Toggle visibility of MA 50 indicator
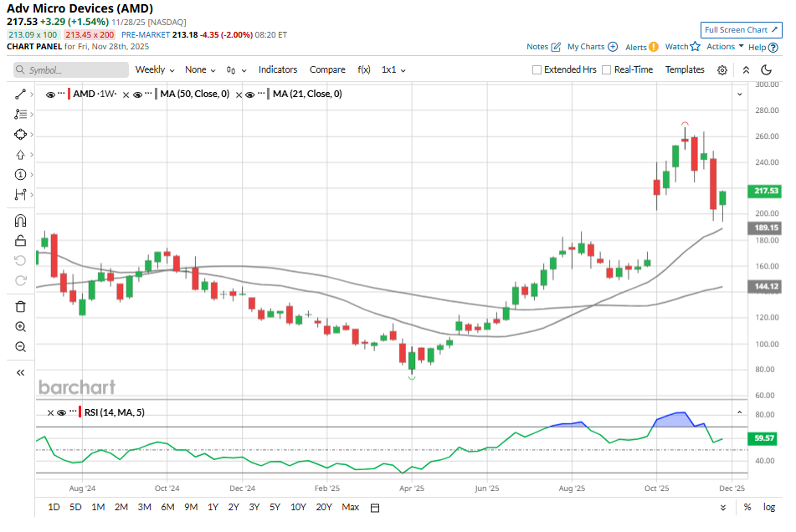The width and height of the screenshot is (796, 532). tap(137, 95)
